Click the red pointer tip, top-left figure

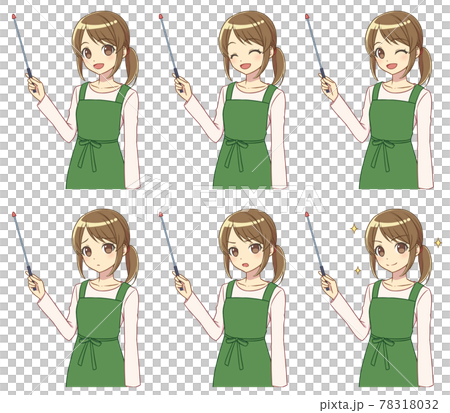[x=14, y=16]
